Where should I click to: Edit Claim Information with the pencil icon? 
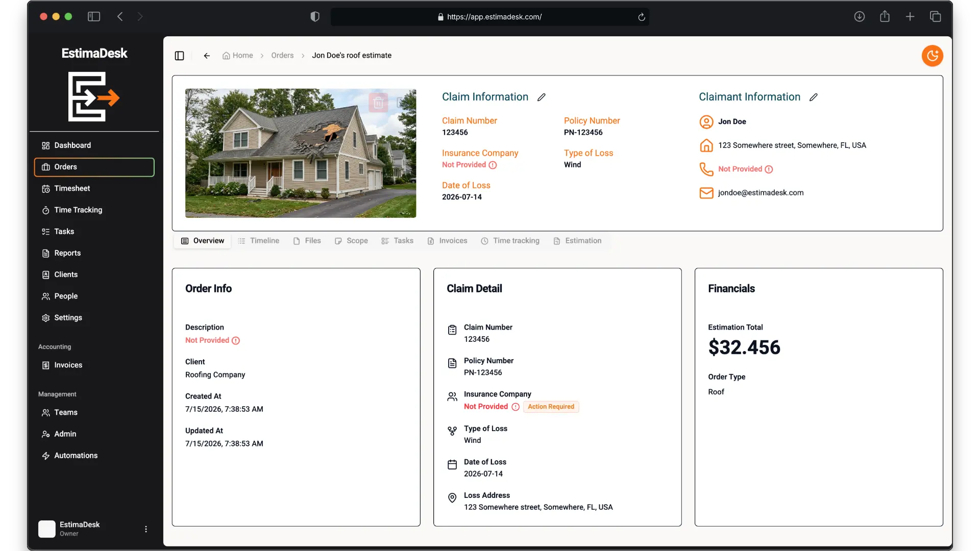[x=542, y=97]
